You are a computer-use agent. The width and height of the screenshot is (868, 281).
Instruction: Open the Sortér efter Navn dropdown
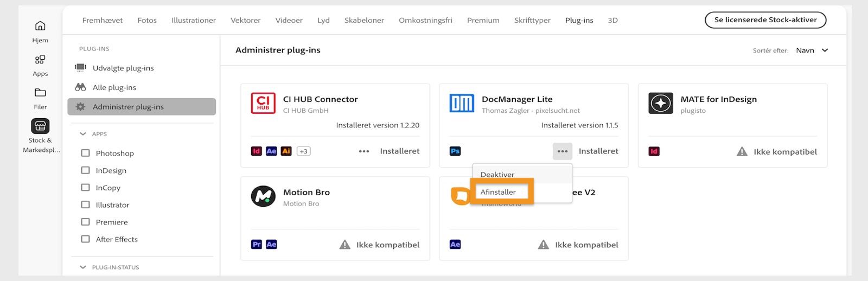[x=812, y=50]
